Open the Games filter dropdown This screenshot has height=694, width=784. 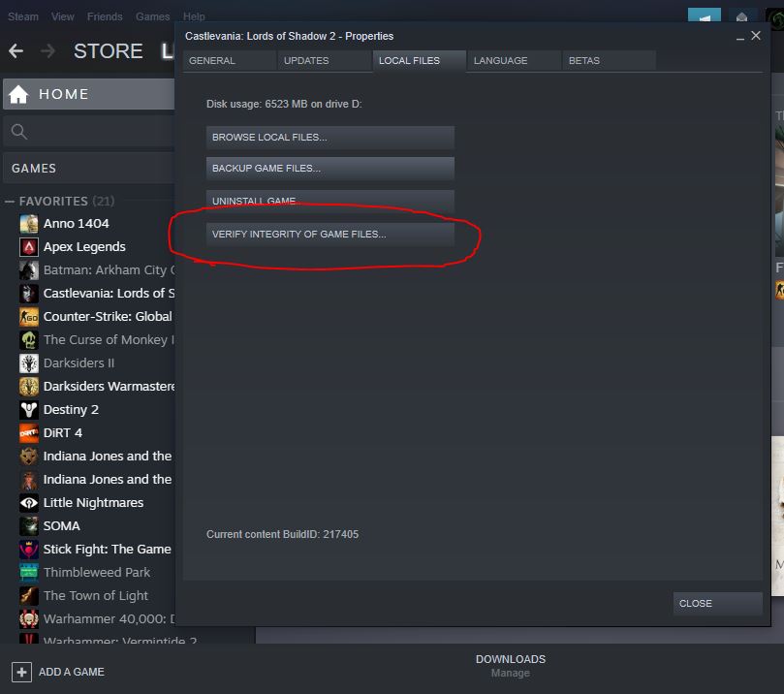(x=89, y=169)
